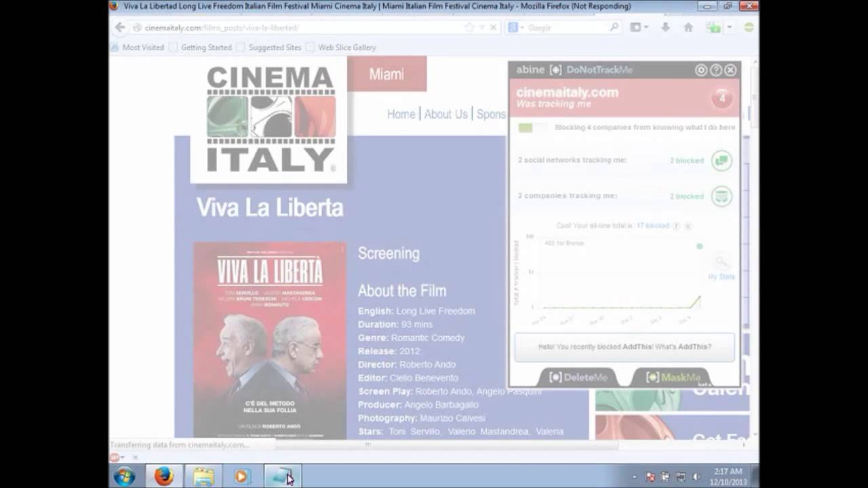This screenshot has width=868, height=488.
Task: Open the Firefox downloads arrow
Action: [665, 28]
